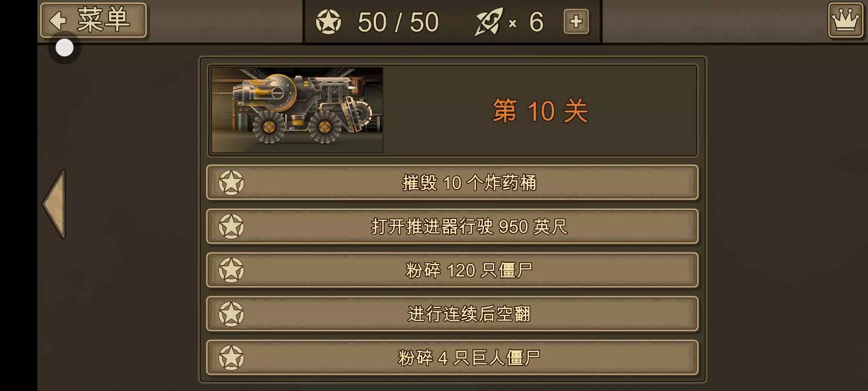Click star badge of 粉碎 4 只巨人僵尸 mission
Screen dimensions: 868x391
[231, 358]
